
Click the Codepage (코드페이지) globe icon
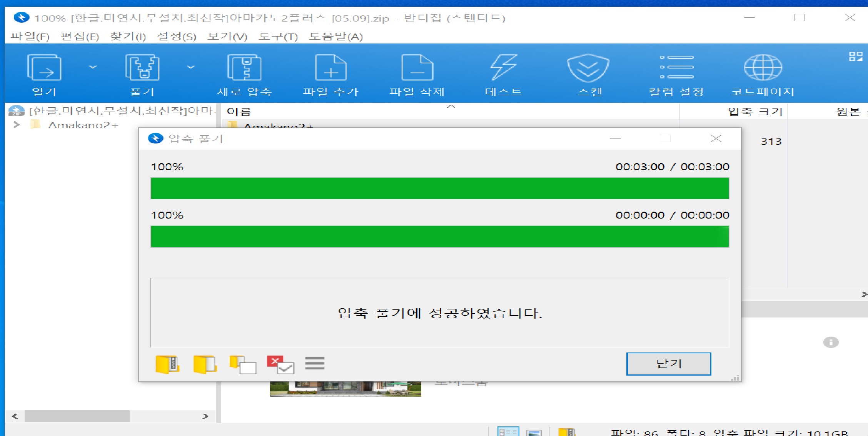click(x=763, y=68)
